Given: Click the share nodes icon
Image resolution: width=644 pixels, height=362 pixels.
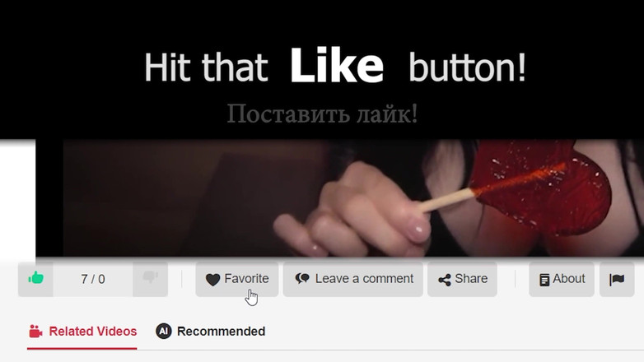Looking at the screenshot, I should pos(445,280).
